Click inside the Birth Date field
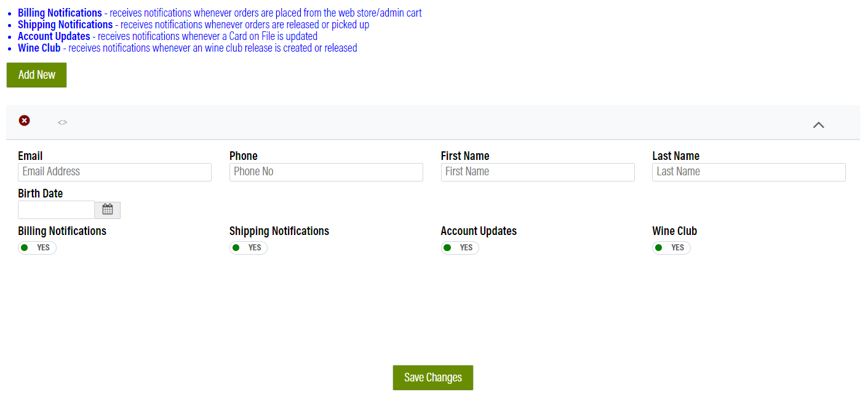 point(56,209)
